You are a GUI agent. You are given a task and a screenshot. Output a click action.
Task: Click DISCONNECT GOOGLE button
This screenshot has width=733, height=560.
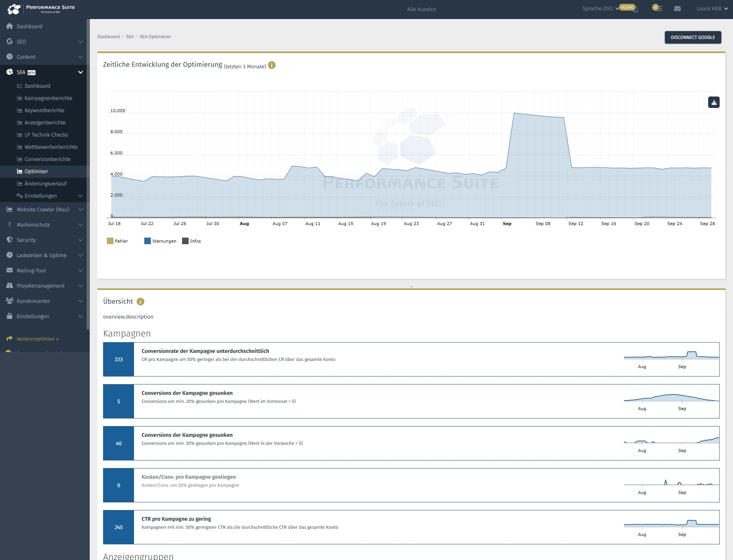[693, 37]
